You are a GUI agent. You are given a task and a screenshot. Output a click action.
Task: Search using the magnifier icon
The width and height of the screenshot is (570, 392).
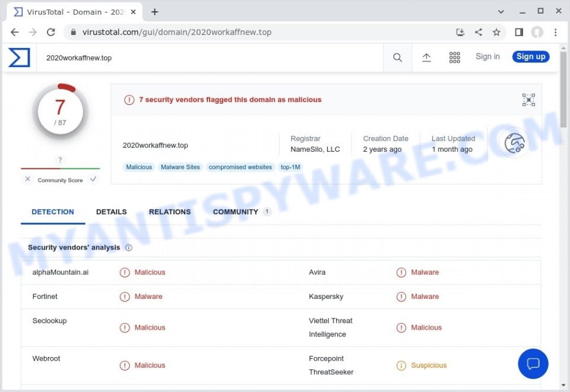397,58
